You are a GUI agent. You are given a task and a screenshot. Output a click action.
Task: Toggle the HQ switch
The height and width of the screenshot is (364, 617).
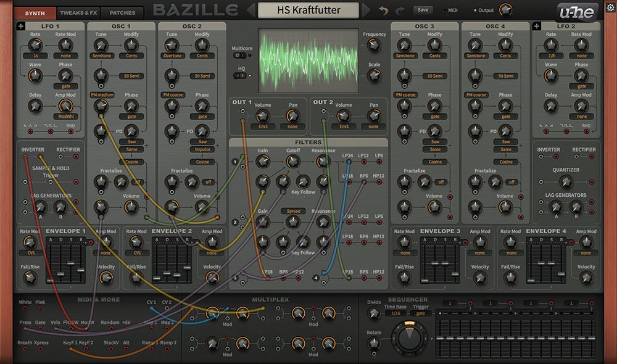(x=239, y=75)
